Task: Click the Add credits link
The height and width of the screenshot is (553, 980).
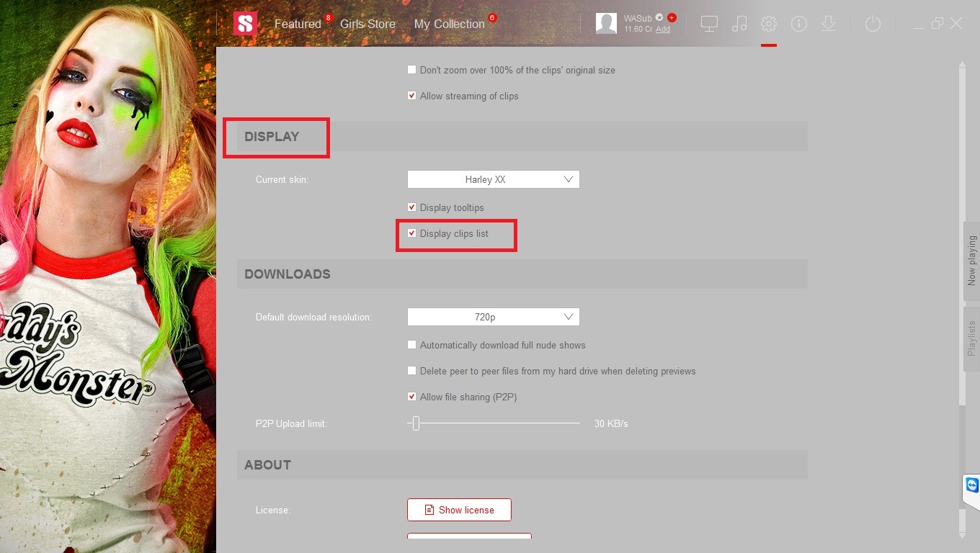Action: click(663, 30)
